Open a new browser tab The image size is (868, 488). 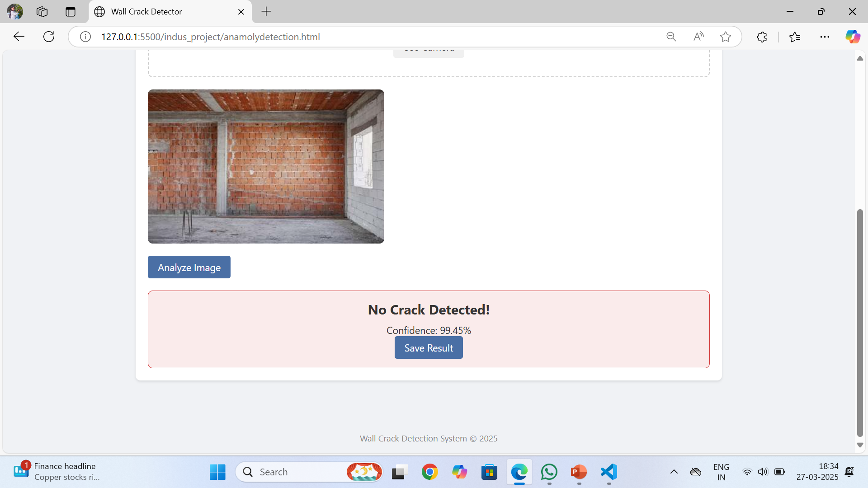(x=266, y=12)
